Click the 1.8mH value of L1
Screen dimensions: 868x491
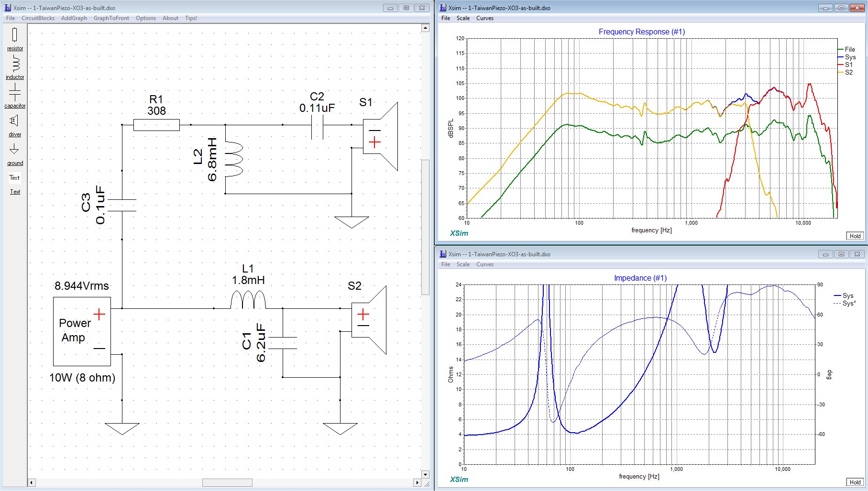pyautogui.click(x=248, y=280)
